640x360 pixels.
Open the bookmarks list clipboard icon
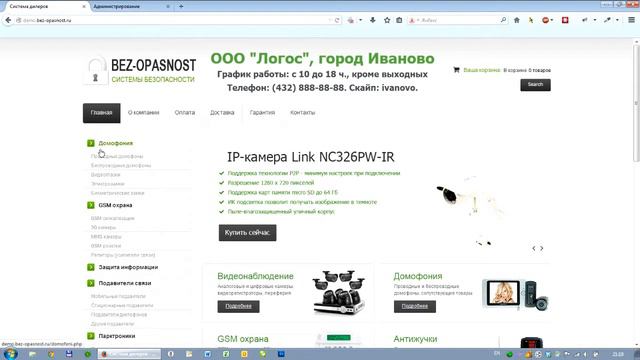(399, 20)
